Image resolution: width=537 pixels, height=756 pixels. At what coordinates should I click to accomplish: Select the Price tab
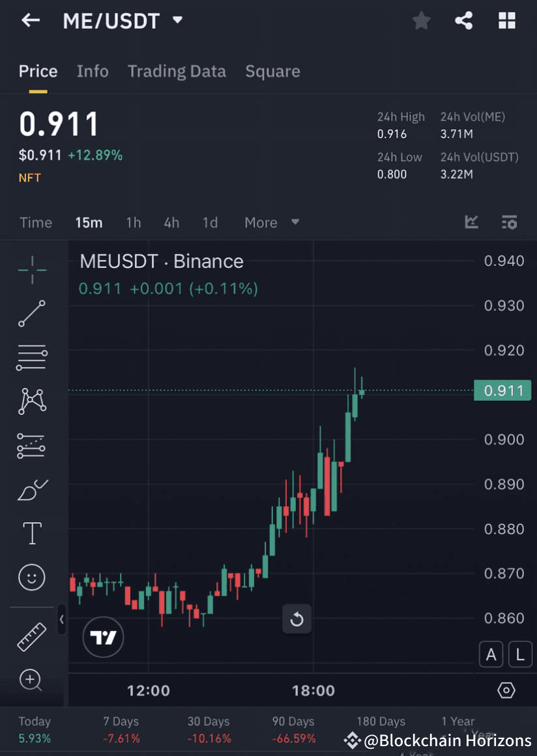click(x=38, y=71)
